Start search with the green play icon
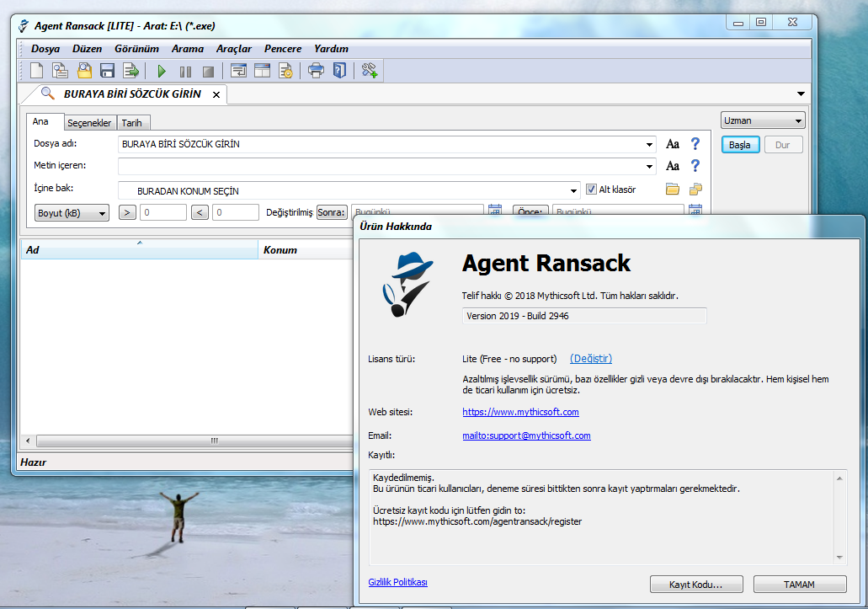The image size is (868, 609). click(162, 71)
